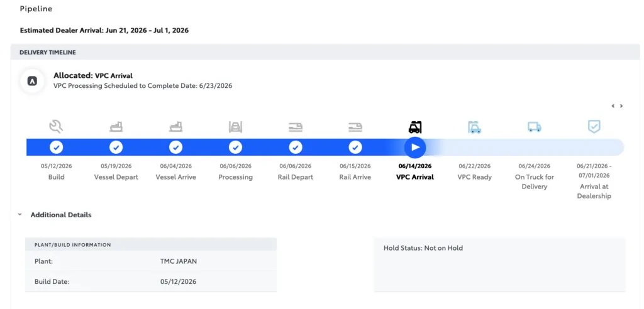644x309 pixels.
Task: Click the train icon above Rail Depart
Action: [296, 127]
